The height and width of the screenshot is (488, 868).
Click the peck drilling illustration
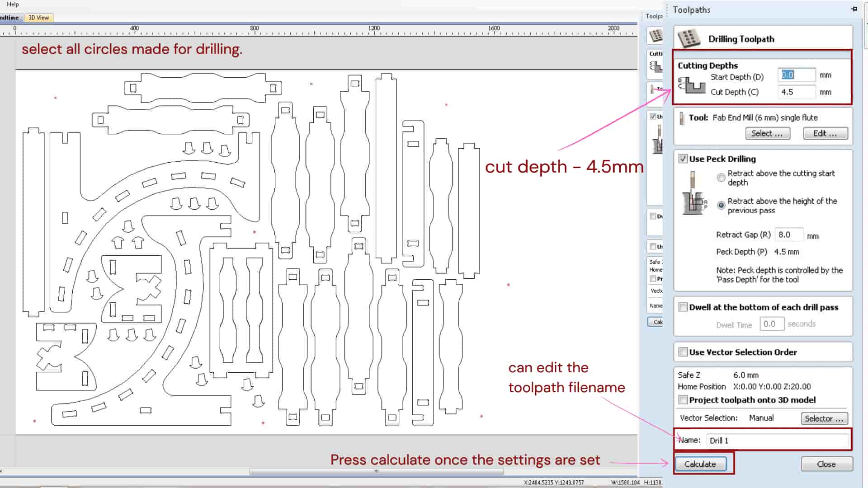(694, 193)
